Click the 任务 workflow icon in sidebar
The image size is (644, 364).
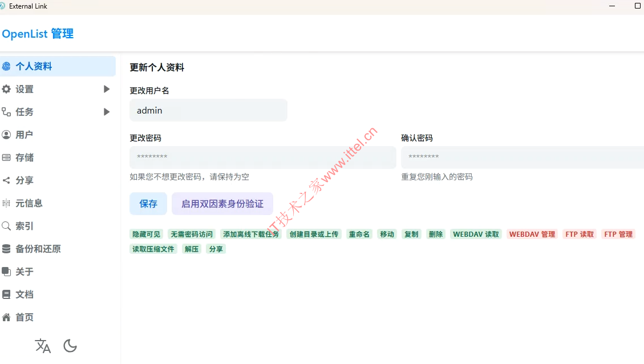(x=6, y=112)
